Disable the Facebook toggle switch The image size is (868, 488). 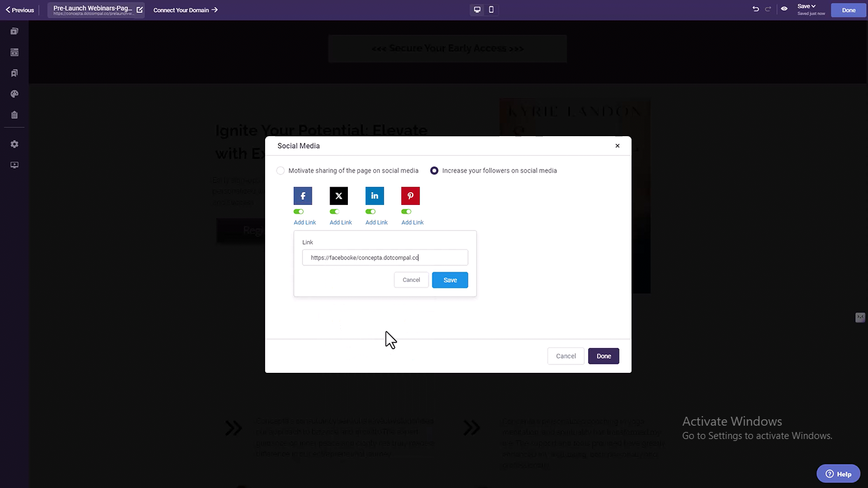point(299,212)
